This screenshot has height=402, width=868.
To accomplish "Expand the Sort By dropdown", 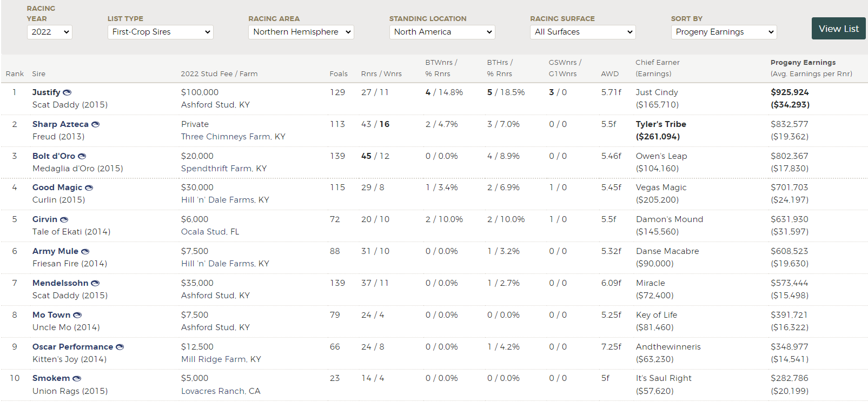I will [724, 32].
